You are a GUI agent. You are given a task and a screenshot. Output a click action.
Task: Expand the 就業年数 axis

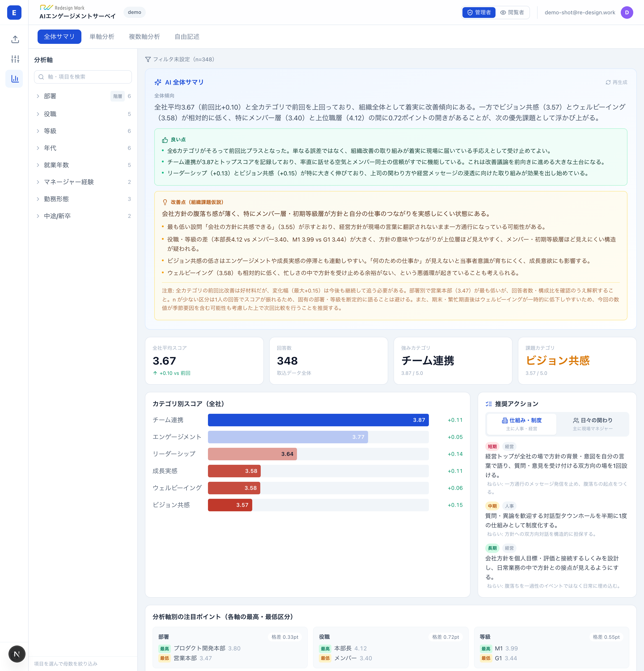(83, 165)
